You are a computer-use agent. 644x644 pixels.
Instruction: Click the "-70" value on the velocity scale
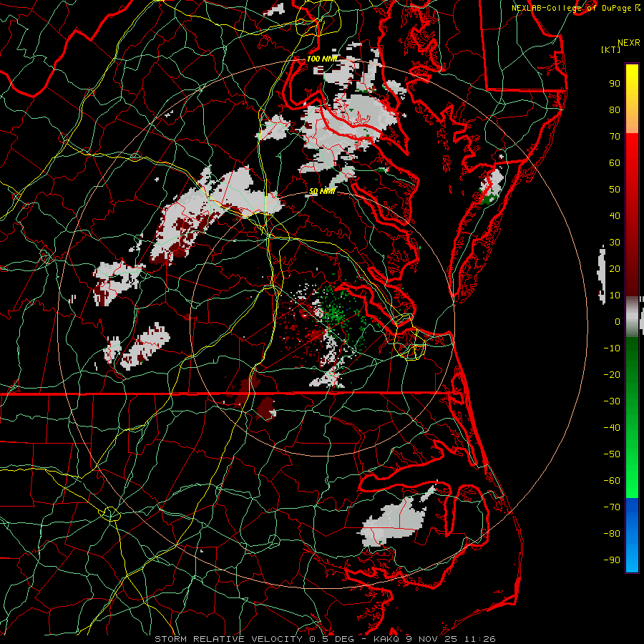click(612, 507)
